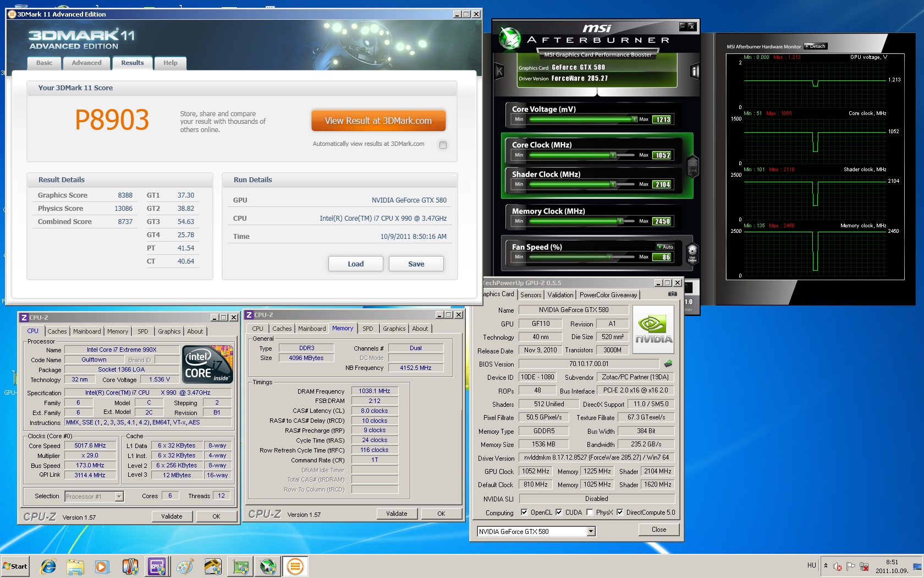Image resolution: width=924 pixels, height=578 pixels.
Task: Open Paint palette icon in the taskbar
Action: (185, 566)
